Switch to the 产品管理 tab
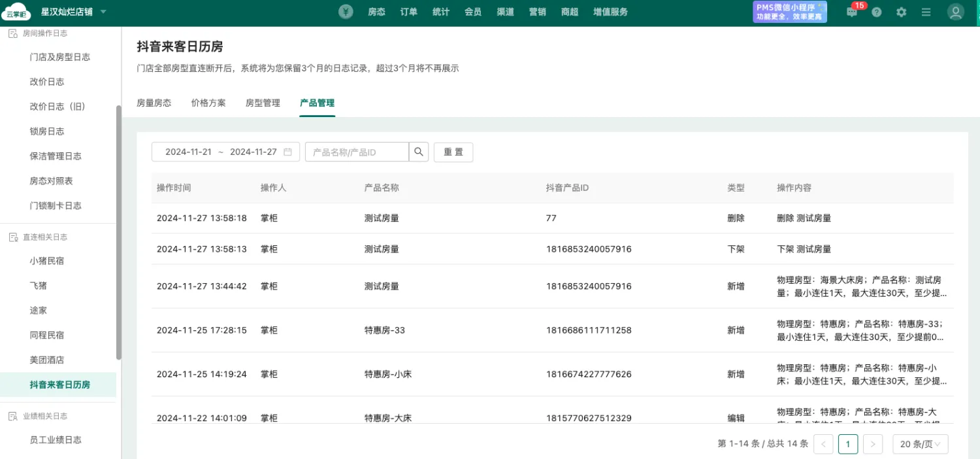 (317, 103)
